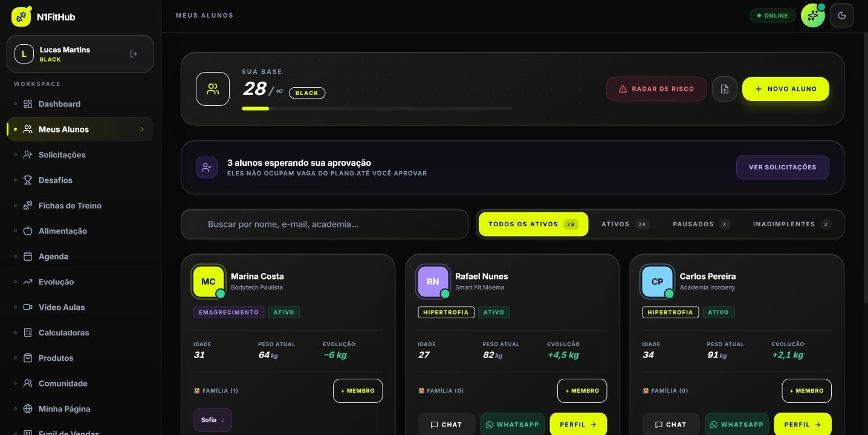Click the logout icon beside Lucas Martins
The width and height of the screenshot is (868, 435).
(x=134, y=54)
